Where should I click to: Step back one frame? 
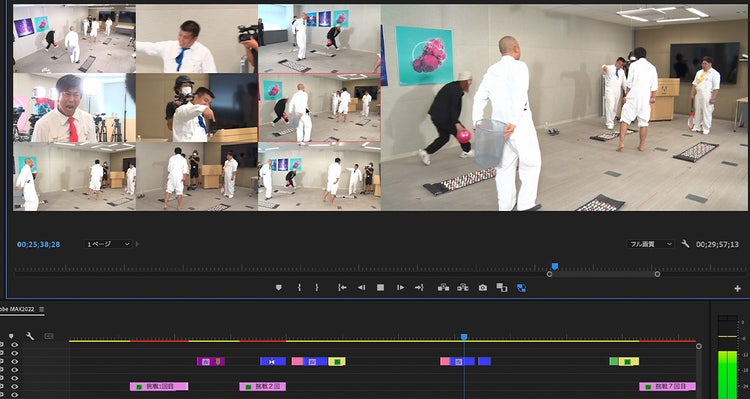point(362,288)
